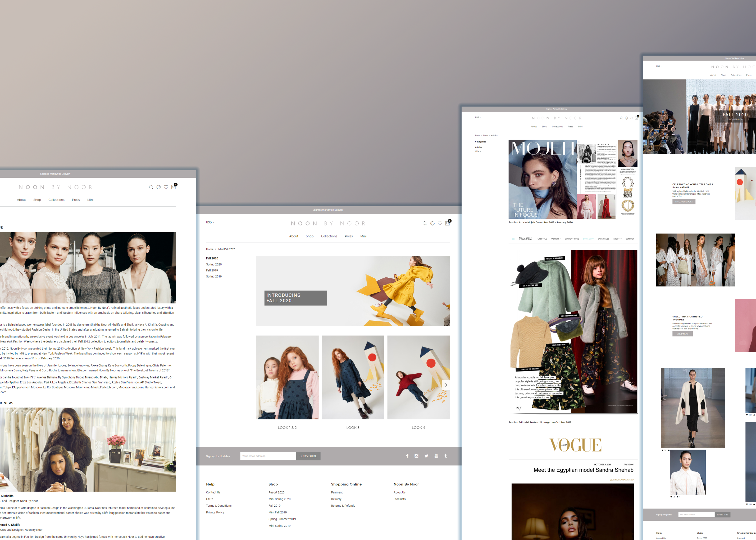Open the search icon in the header

tap(425, 223)
